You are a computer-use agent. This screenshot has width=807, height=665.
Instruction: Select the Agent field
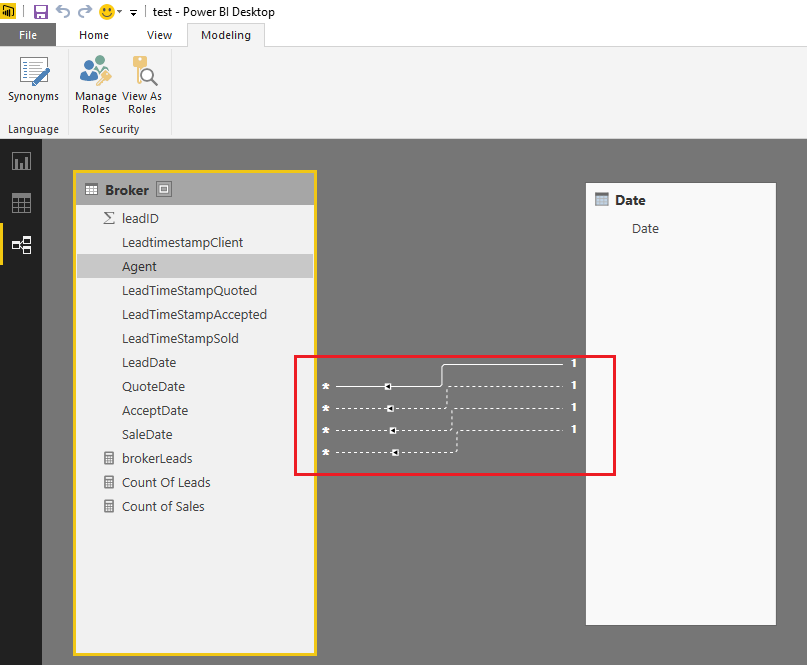tap(195, 266)
